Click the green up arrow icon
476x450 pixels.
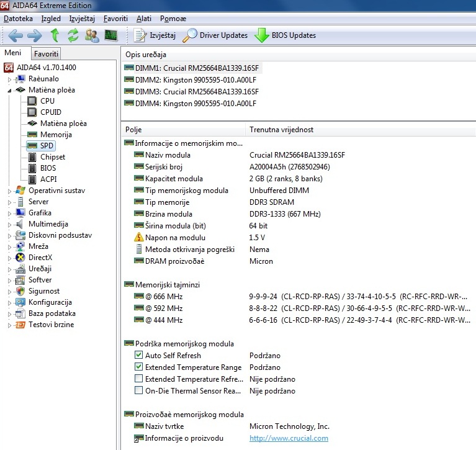(x=55, y=35)
